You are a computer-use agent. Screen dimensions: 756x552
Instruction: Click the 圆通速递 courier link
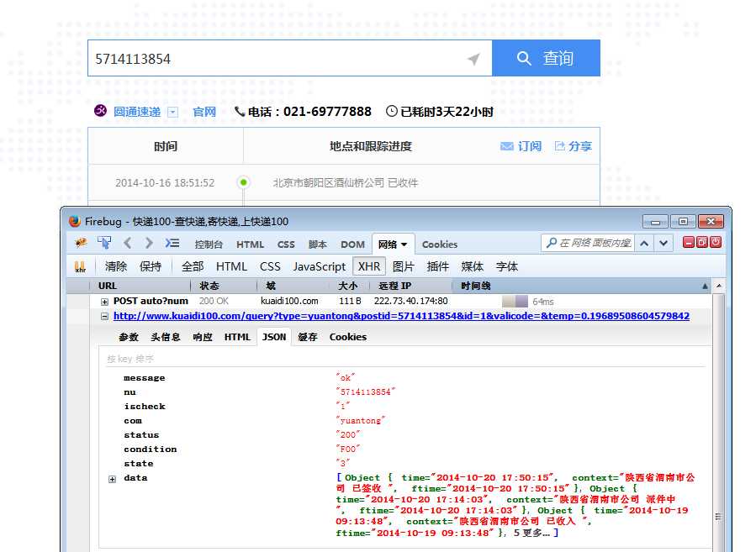pyautogui.click(x=137, y=112)
